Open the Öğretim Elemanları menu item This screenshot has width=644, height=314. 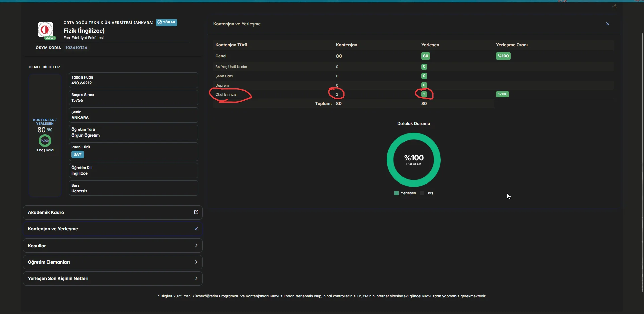tap(113, 262)
